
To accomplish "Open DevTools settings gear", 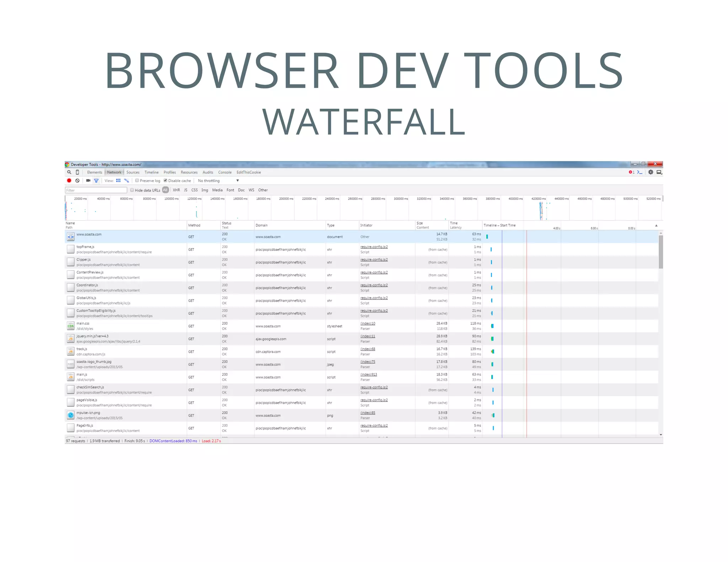I will 651,172.
